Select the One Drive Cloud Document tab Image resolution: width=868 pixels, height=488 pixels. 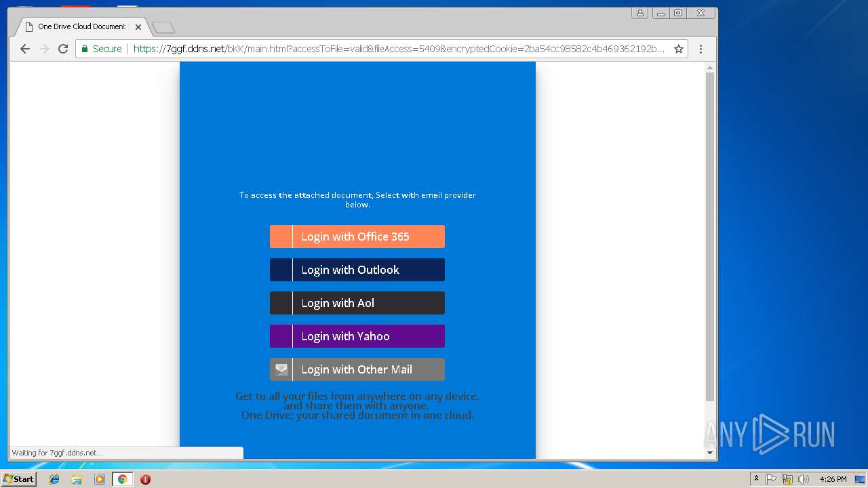[x=81, y=27]
